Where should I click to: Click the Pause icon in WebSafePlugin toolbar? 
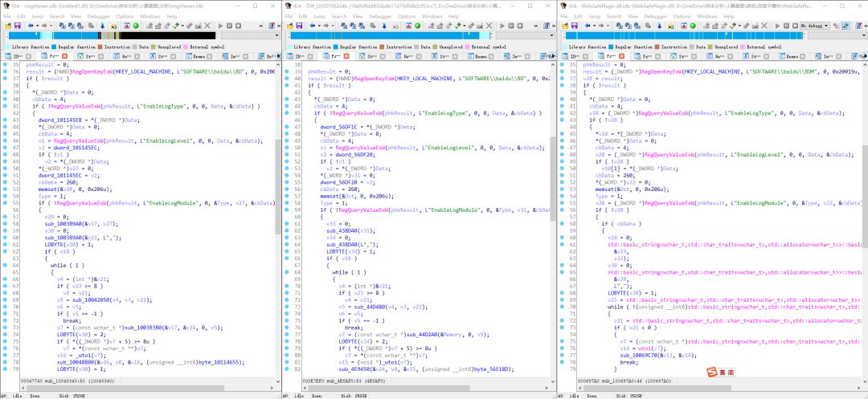click(x=786, y=26)
